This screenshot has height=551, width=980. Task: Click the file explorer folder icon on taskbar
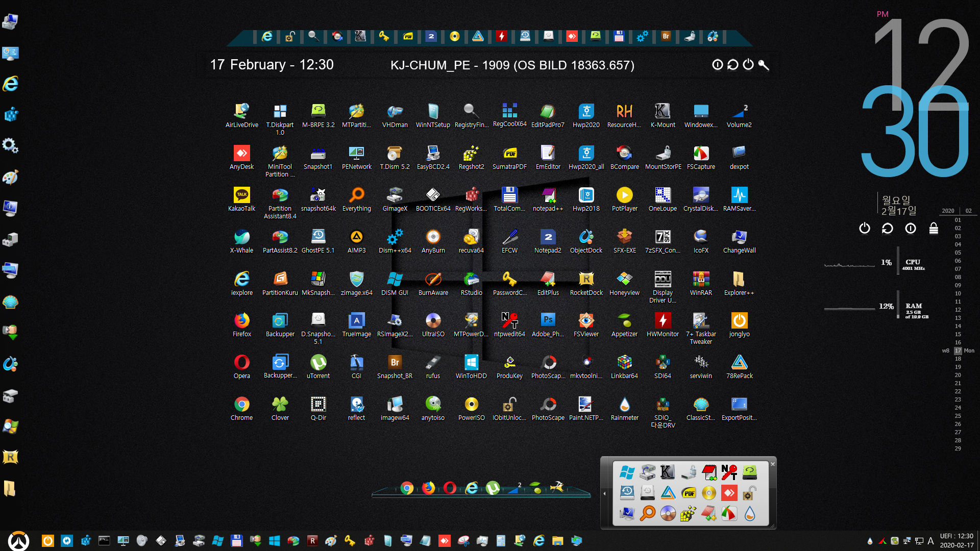tap(558, 541)
